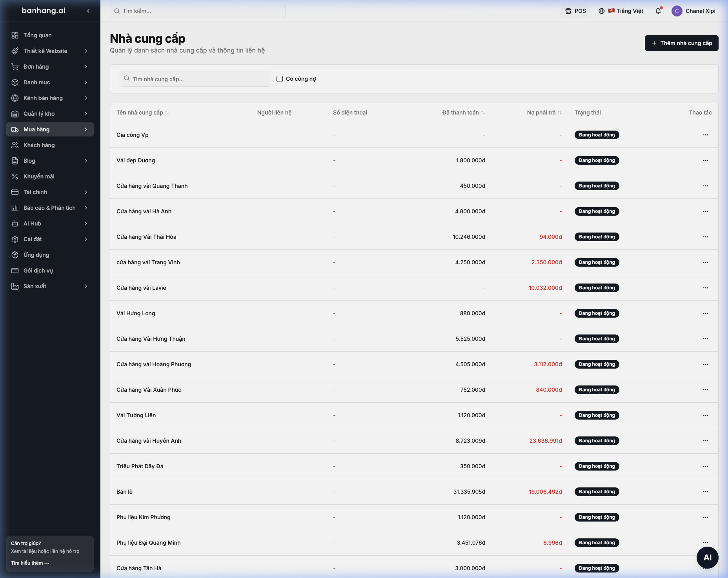Collapse the sidebar with the arrow icon
728x578 pixels.
coord(88,11)
